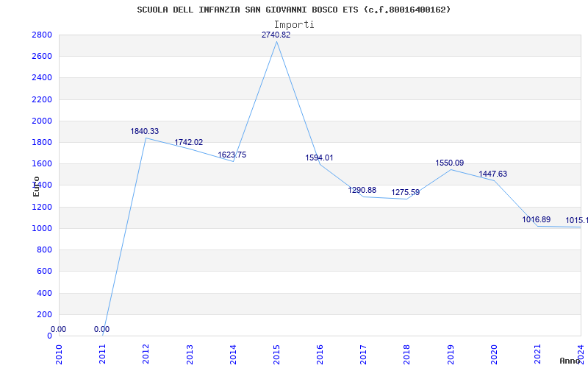Pick the data label 1016.89
Image resolution: width=588 pixels, height=368 pixels.
(x=537, y=219)
